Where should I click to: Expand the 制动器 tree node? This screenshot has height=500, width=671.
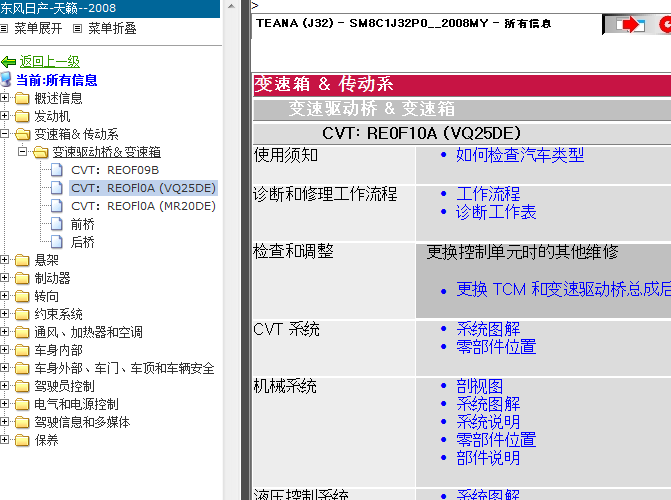[4, 277]
